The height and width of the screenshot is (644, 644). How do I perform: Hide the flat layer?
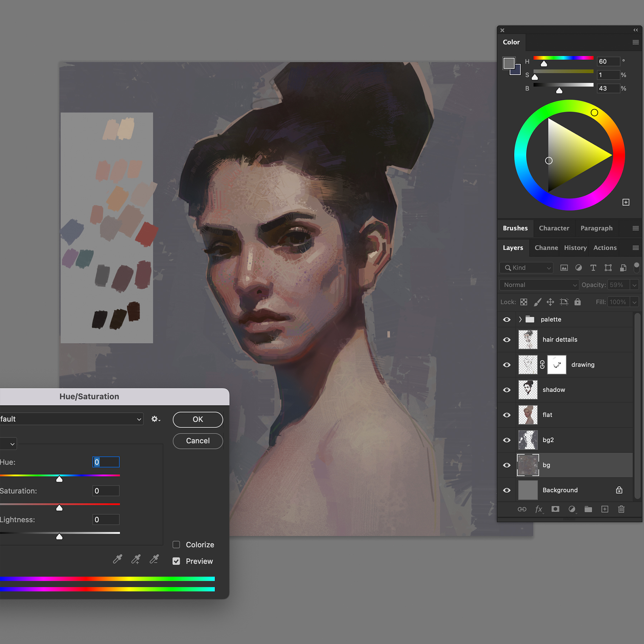click(507, 415)
